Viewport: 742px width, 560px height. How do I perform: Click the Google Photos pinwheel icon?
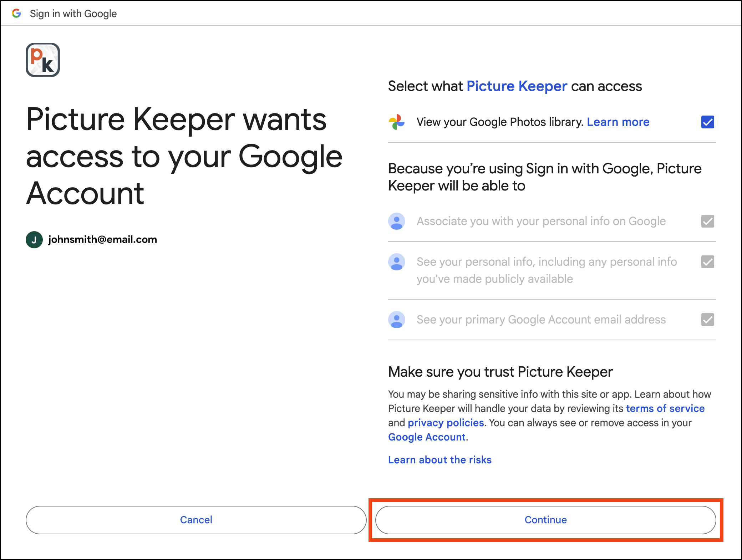coord(397,122)
